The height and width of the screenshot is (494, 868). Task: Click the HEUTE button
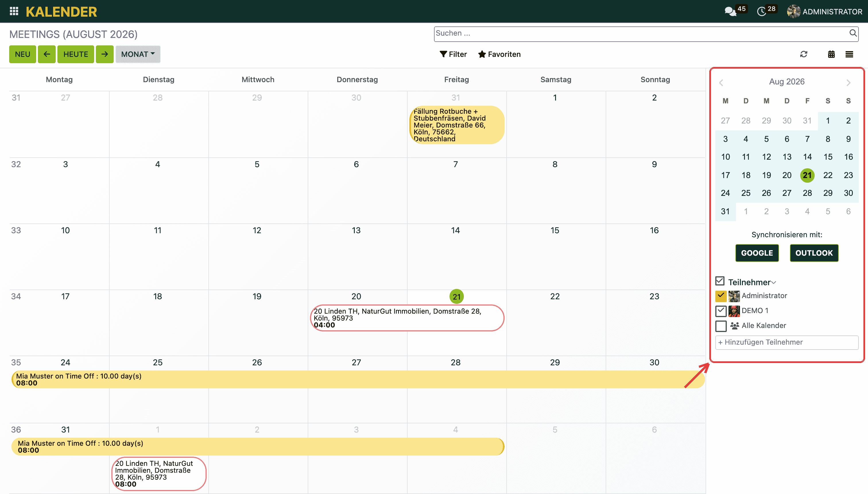click(x=75, y=54)
